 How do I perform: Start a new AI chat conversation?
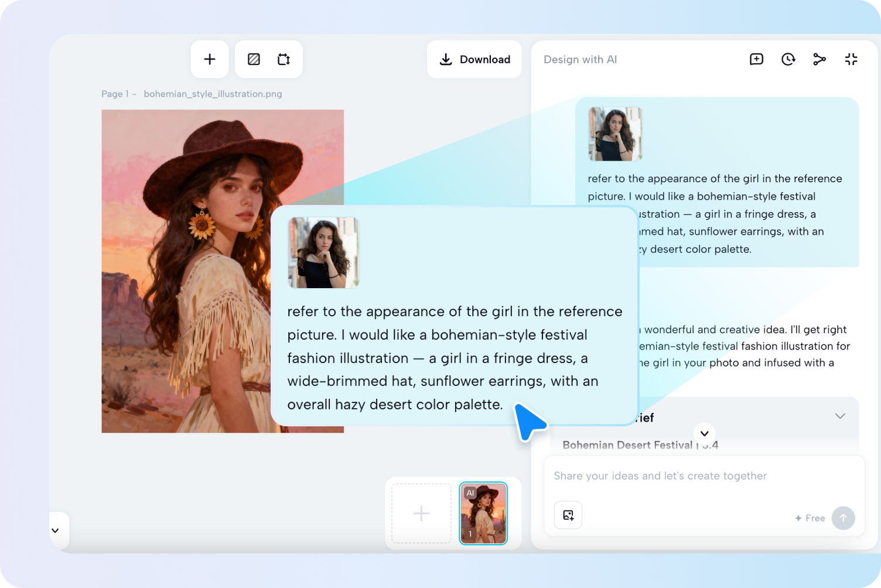(x=756, y=59)
